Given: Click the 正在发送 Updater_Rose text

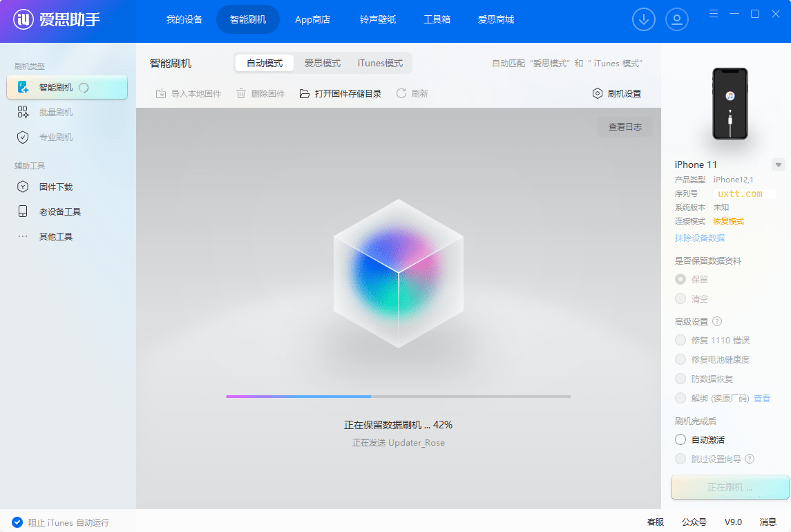Looking at the screenshot, I should [398, 443].
